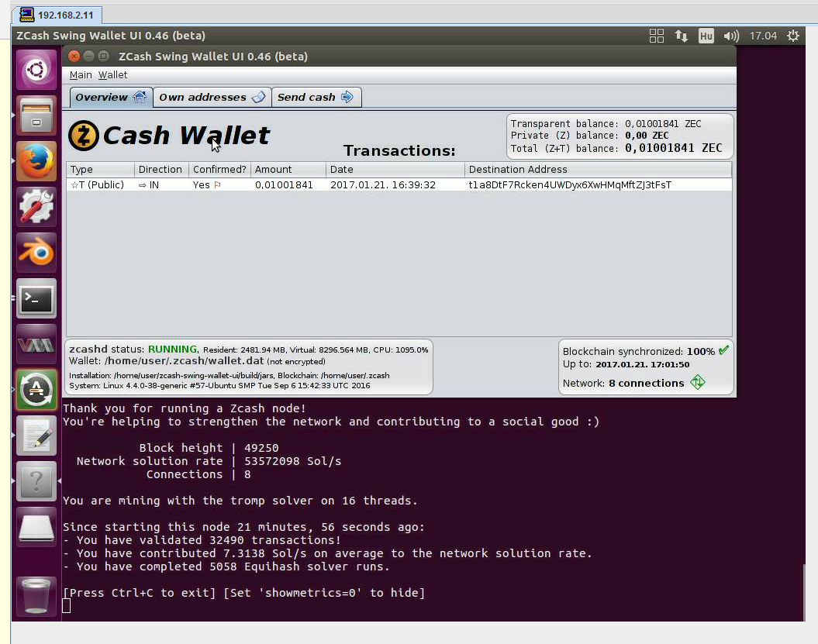This screenshot has width=818, height=644.
Task: Click the 8 connections text
Action: (647, 384)
